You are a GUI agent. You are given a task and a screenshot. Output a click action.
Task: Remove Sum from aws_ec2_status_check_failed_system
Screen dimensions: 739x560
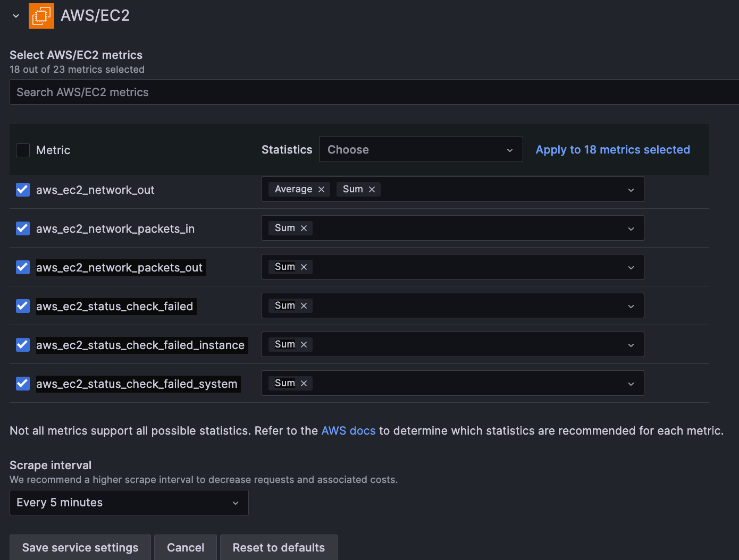304,383
